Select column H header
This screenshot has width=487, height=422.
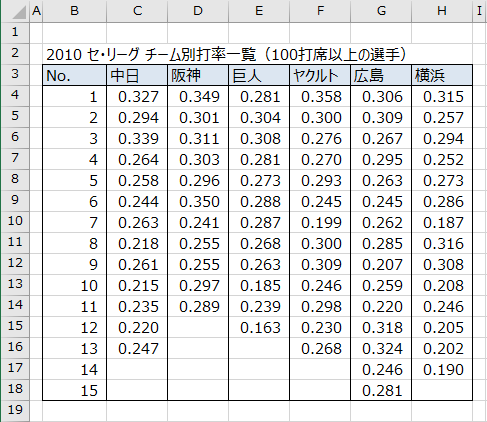442,11
